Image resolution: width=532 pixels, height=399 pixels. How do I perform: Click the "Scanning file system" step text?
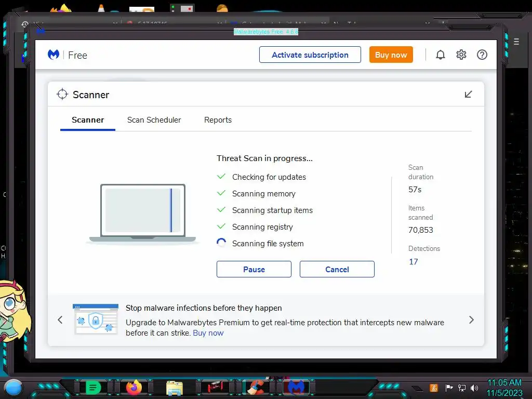click(x=268, y=244)
